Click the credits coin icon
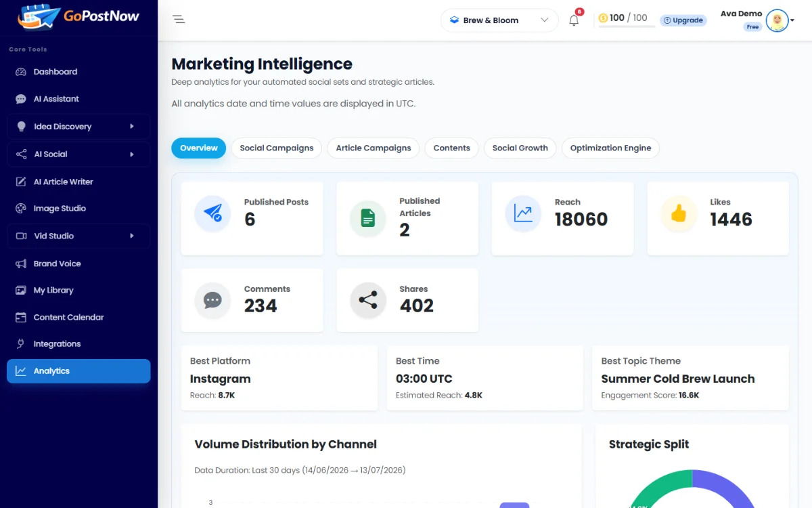812x508 pixels. tap(603, 18)
